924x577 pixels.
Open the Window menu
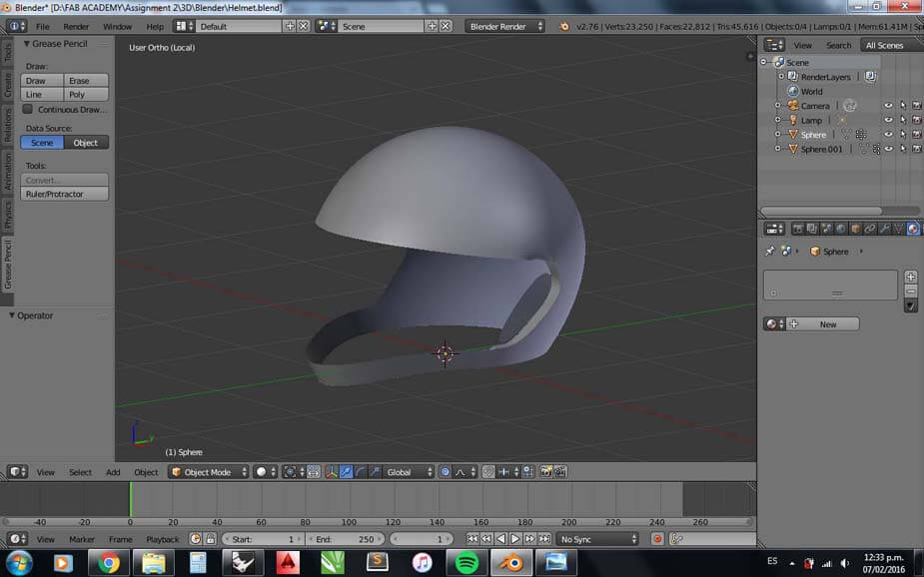[117, 27]
